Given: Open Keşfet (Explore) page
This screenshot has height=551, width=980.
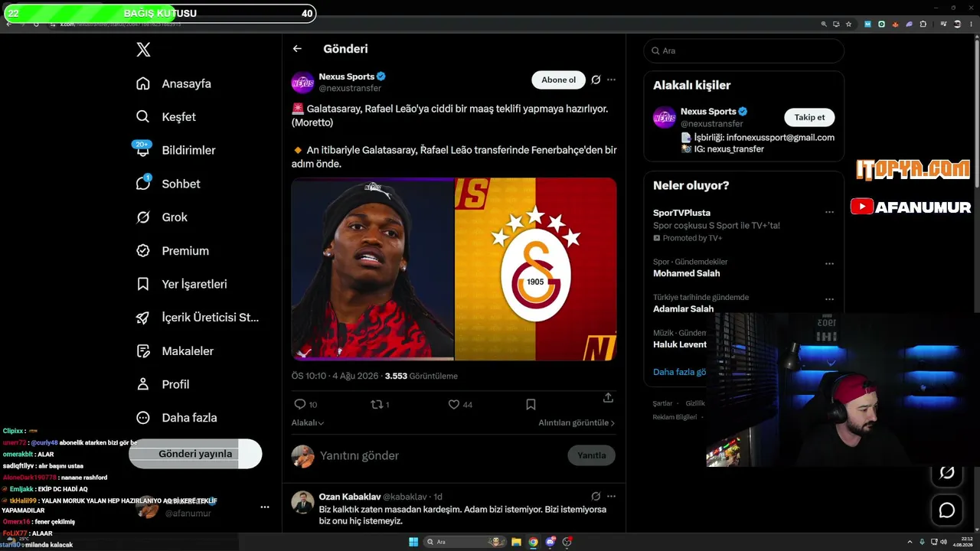Looking at the screenshot, I should coord(165,117).
